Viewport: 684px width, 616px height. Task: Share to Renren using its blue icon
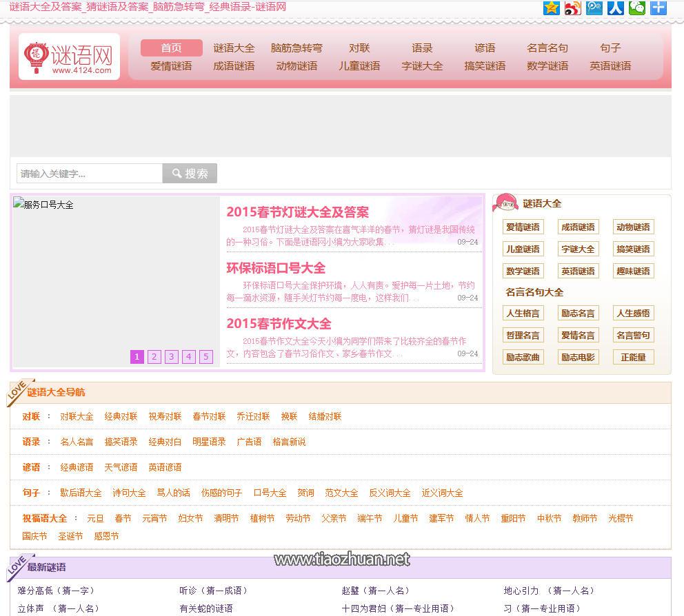click(616, 9)
